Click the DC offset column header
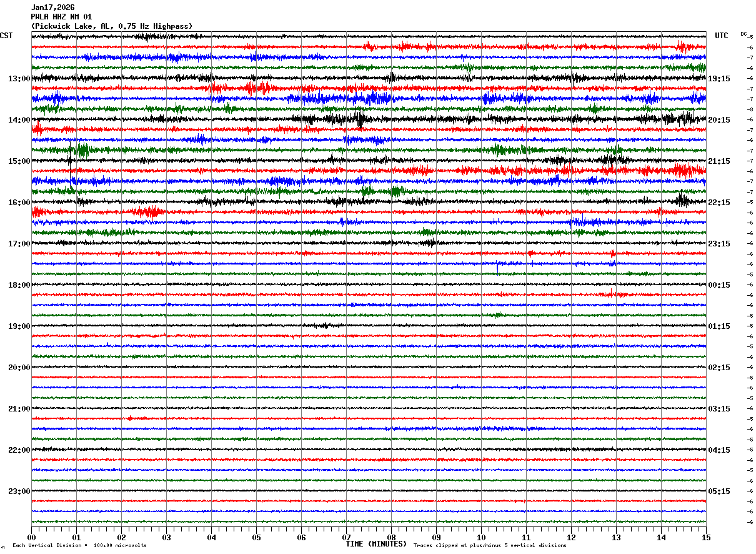This screenshot has width=756, height=554. (744, 34)
